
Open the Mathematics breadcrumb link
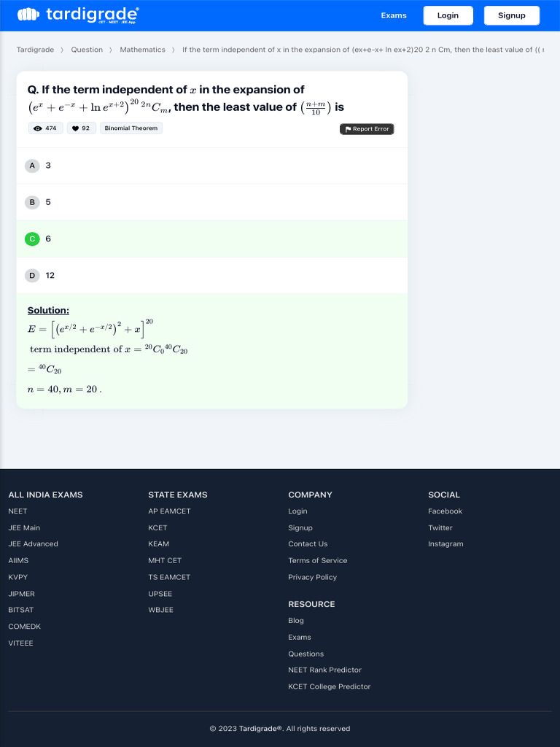142,50
